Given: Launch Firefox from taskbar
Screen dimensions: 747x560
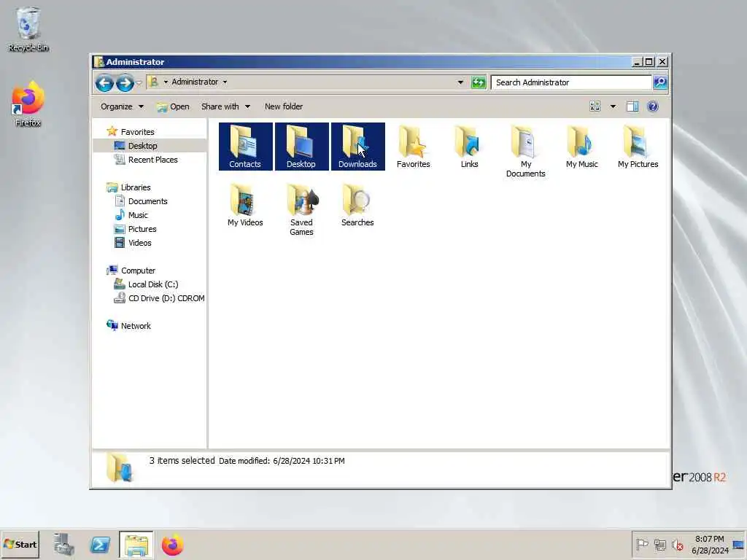Looking at the screenshot, I should pos(172,545).
